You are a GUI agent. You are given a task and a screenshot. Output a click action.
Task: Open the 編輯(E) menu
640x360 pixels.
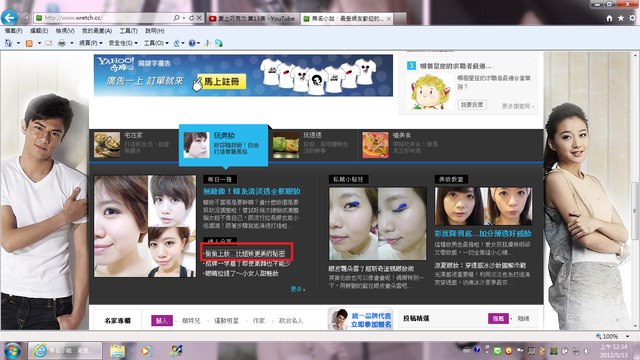point(39,31)
